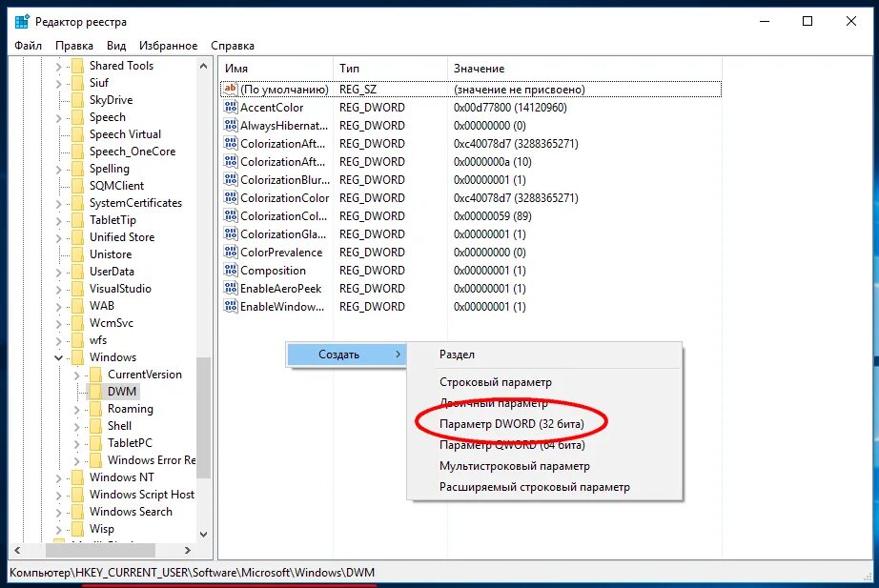Select the Speech_OneCore tree item
This screenshot has width=879, height=588.
tap(133, 152)
